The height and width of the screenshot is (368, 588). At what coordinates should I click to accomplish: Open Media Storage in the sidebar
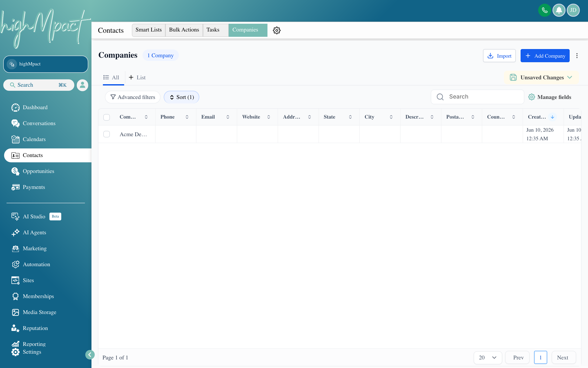click(x=34, y=312)
